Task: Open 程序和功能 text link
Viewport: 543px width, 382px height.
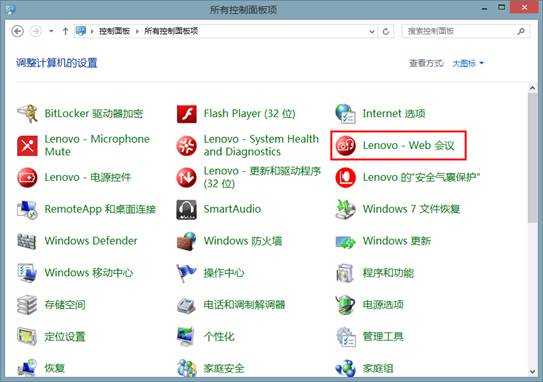Action: click(388, 273)
